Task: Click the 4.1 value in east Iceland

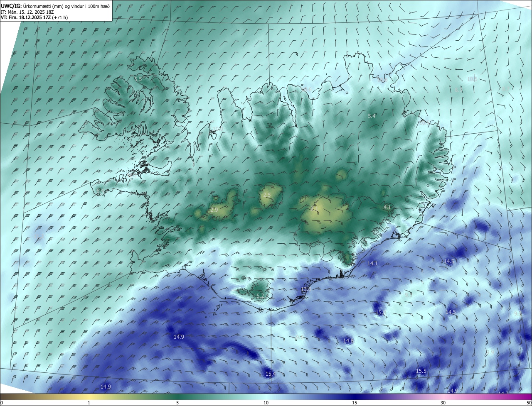Action: pyautogui.click(x=387, y=207)
